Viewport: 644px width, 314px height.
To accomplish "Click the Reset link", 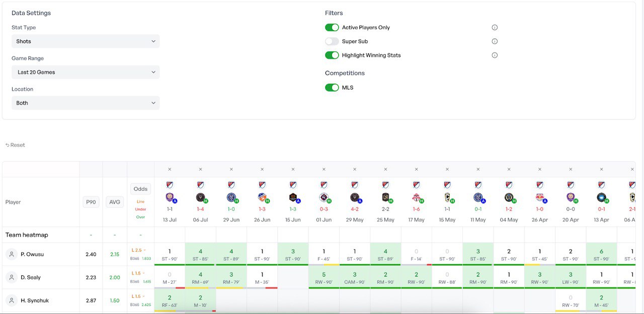I will point(15,145).
